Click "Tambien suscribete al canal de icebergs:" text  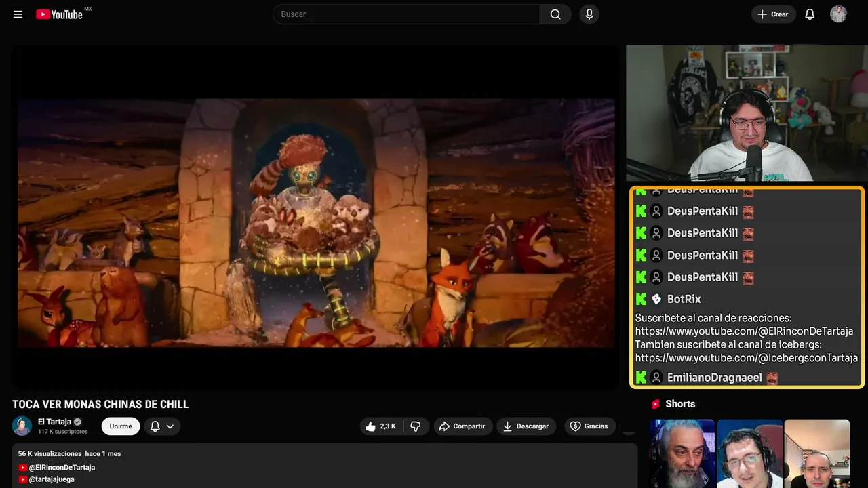[728, 344]
